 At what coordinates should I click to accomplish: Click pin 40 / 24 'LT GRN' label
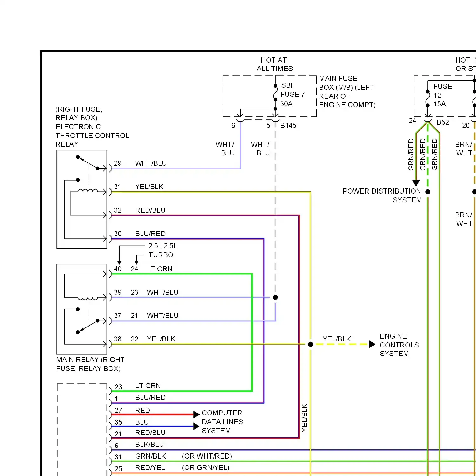(x=160, y=269)
